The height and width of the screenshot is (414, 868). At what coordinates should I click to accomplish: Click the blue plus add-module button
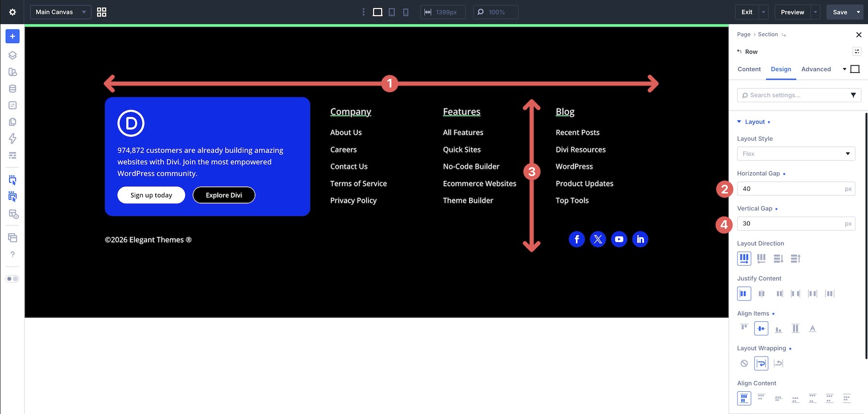click(x=13, y=36)
